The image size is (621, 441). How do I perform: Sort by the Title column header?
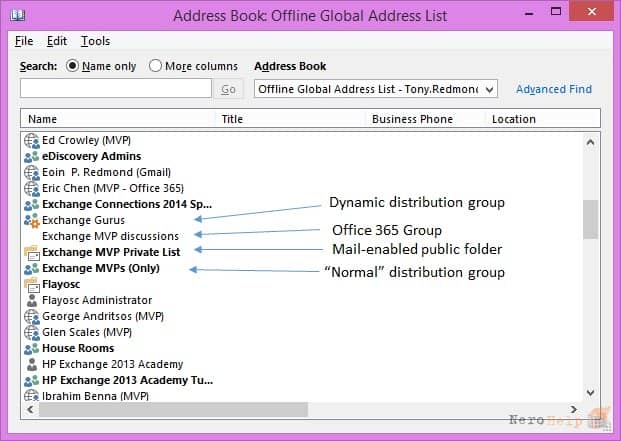click(290, 119)
